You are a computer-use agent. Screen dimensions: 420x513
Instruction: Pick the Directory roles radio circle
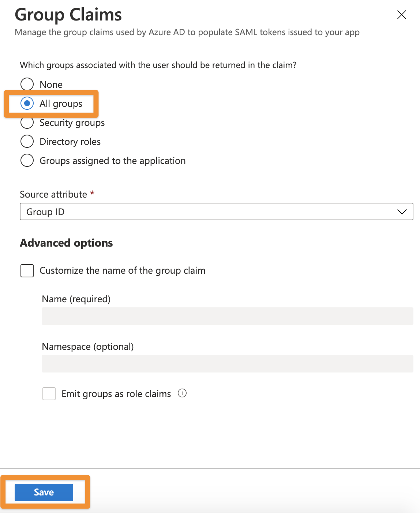pos(27,141)
